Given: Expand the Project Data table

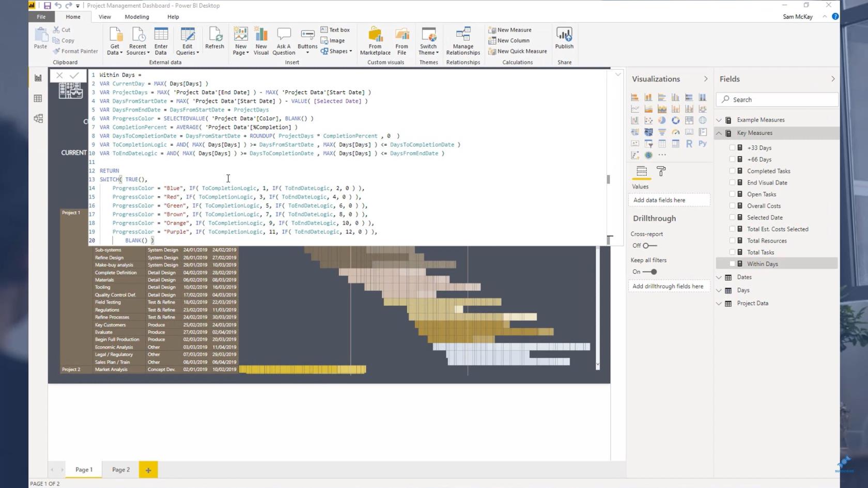Looking at the screenshot, I should (x=719, y=304).
